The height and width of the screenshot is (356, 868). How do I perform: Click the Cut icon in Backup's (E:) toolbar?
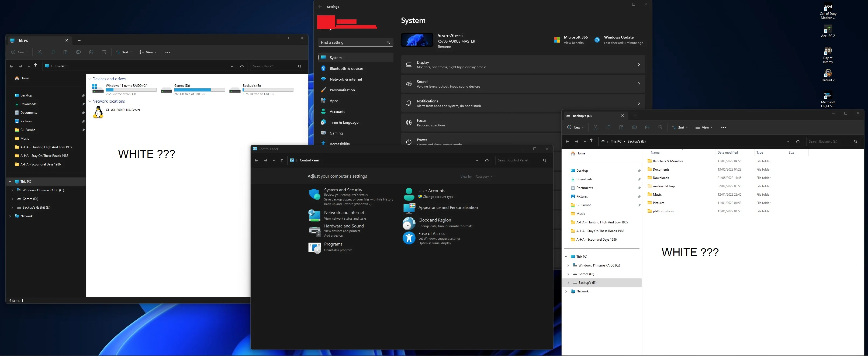point(595,127)
